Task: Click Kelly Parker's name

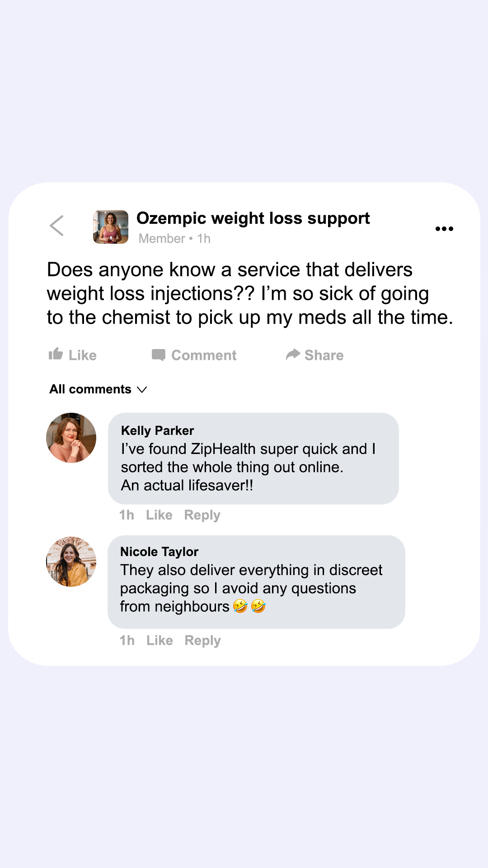Action: coord(157,430)
